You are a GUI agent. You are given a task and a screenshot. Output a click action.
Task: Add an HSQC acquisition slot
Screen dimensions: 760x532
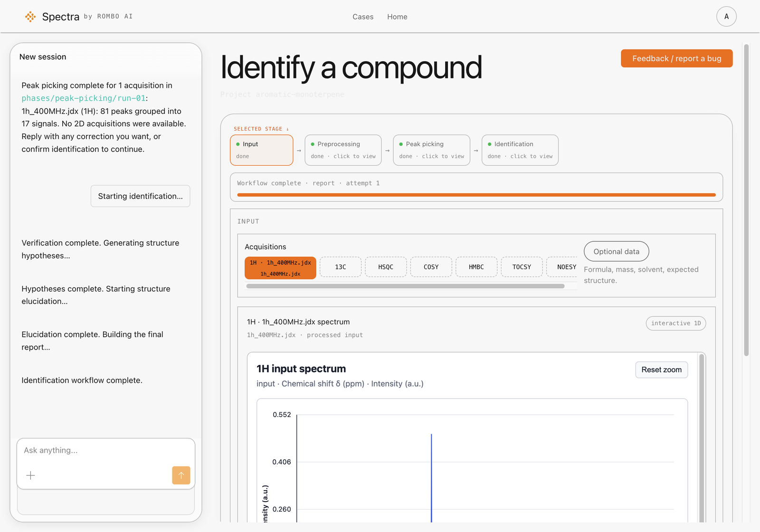[x=386, y=267]
